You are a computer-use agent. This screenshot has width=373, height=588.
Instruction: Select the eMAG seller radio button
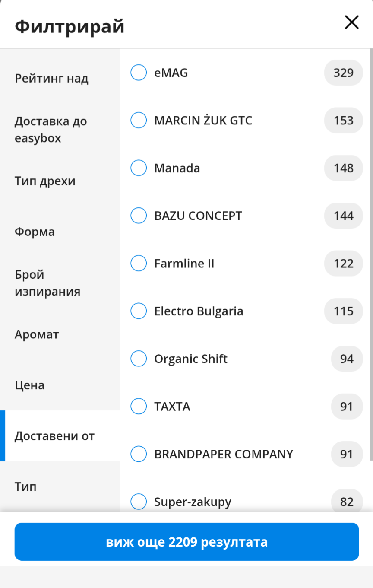(139, 73)
